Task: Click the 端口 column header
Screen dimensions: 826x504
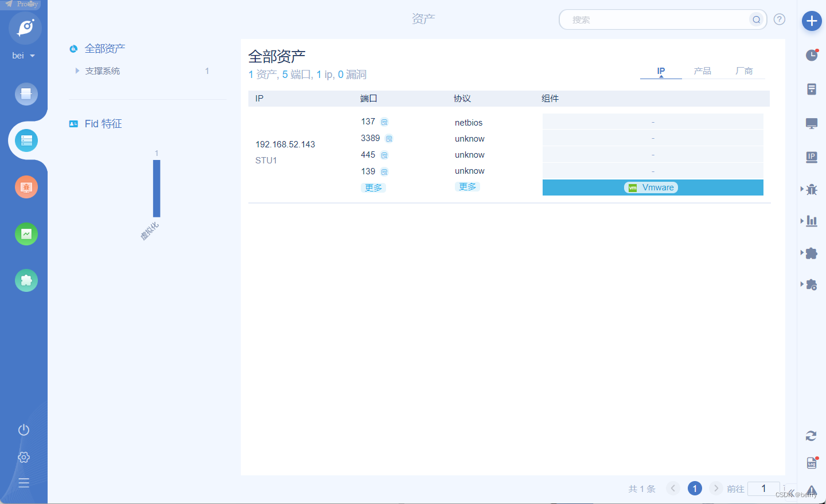Action: pos(369,99)
